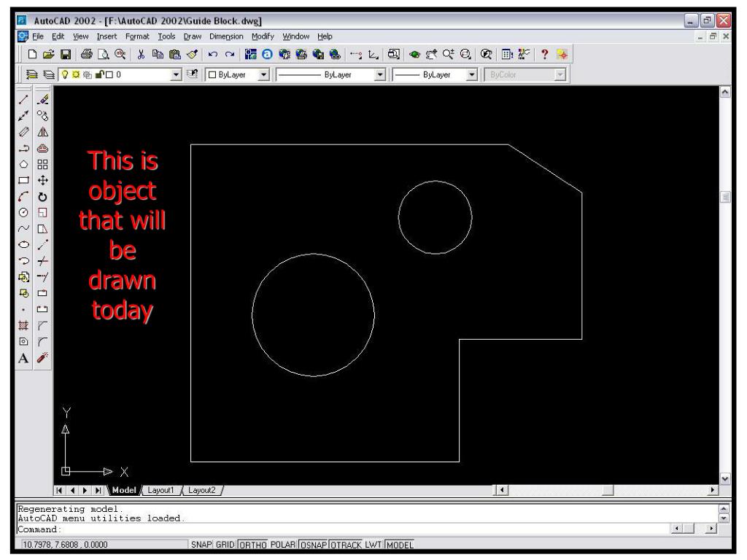The width and height of the screenshot is (747, 560).
Task: Toggle LWT lineweight display
Action: pos(373,544)
